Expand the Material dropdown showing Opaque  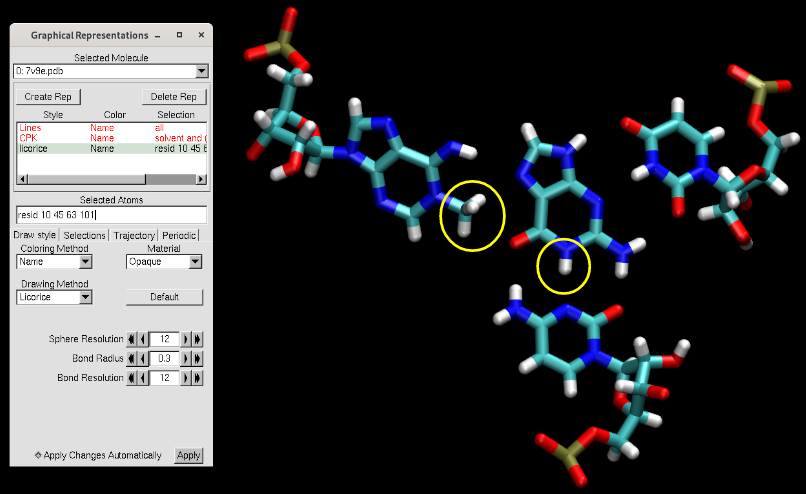pyautogui.click(x=194, y=262)
